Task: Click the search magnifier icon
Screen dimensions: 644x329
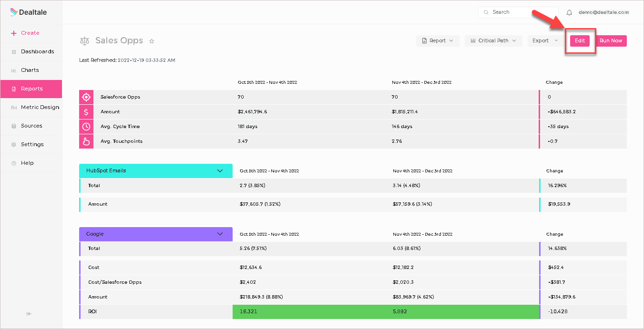Action: click(486, 12)
